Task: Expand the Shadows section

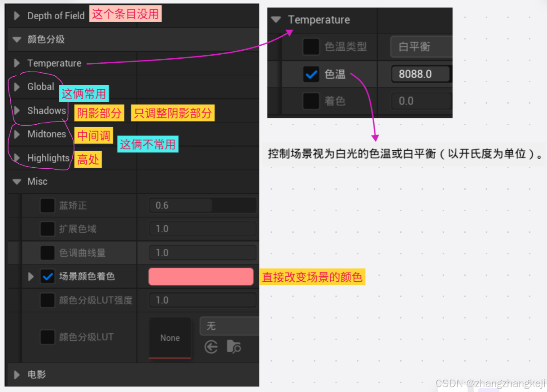Action: tap(16, 110)
